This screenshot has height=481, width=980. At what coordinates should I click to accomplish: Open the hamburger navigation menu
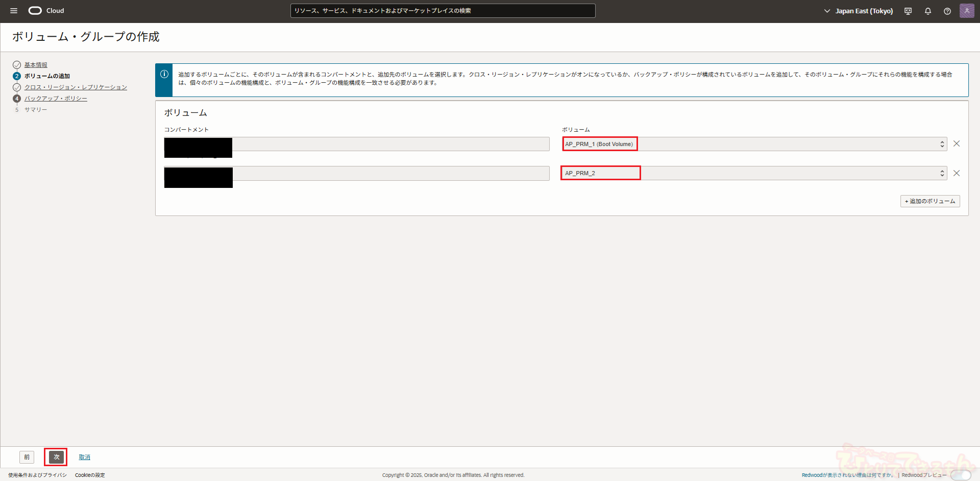pos(14,11)
